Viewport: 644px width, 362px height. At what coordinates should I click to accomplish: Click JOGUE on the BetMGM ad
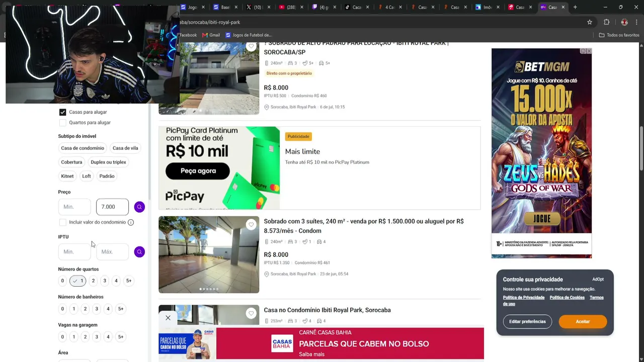[542, 219]
